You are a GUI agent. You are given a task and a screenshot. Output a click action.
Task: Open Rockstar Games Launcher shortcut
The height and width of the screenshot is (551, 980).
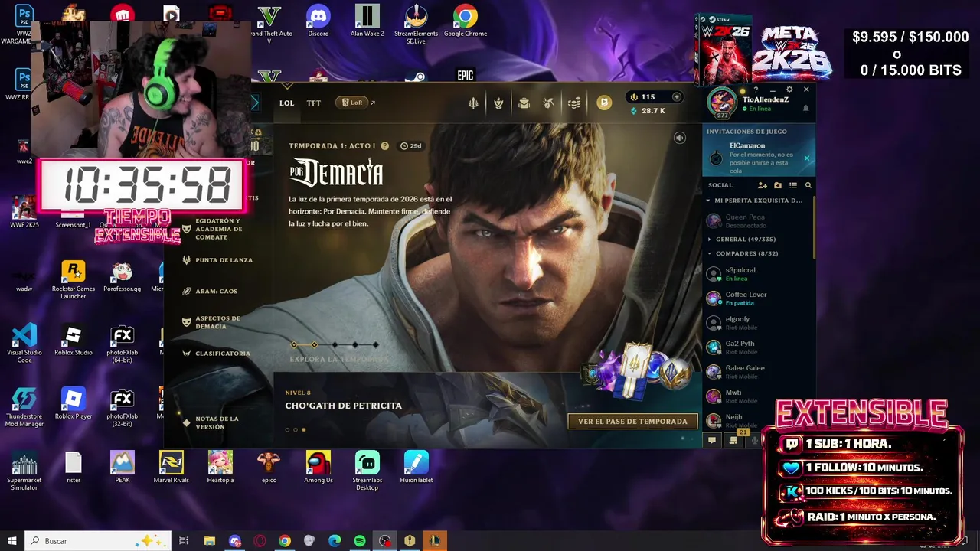(x=73, y=279)
